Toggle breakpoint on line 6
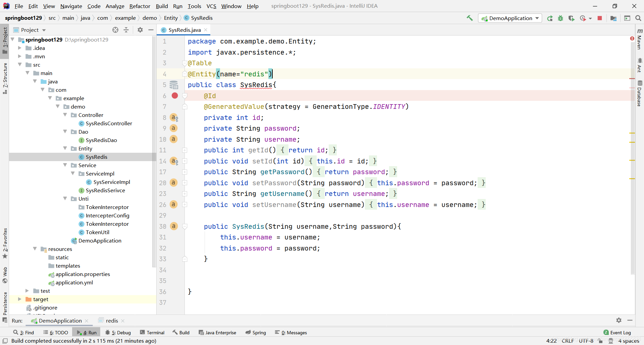Screen dimensions: 644x345 click(175, 96)
